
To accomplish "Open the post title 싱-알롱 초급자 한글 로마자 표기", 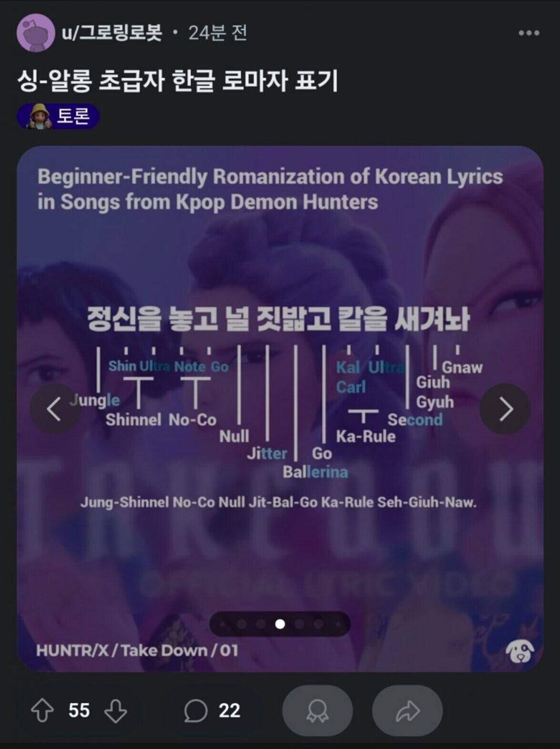I will pyautogui.click(x=178, y=80).
